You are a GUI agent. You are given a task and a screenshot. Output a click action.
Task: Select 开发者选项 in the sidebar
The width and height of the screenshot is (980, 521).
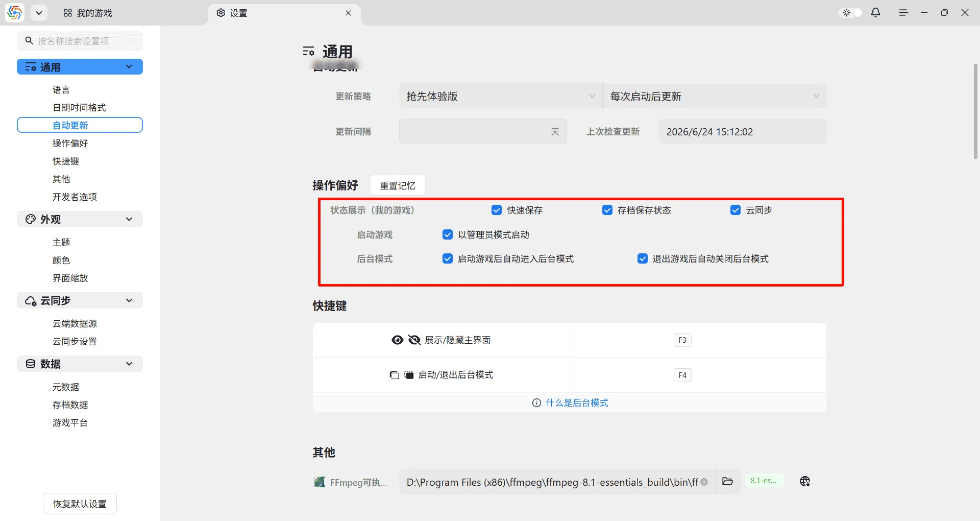click(75, 197)
